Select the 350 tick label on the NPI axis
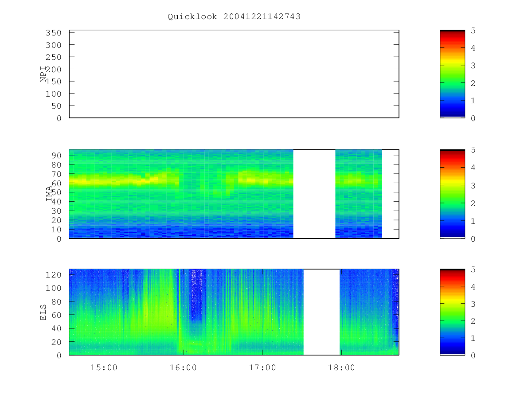The height and width of the screenshot is (399, 532). (x=54, y=33)
